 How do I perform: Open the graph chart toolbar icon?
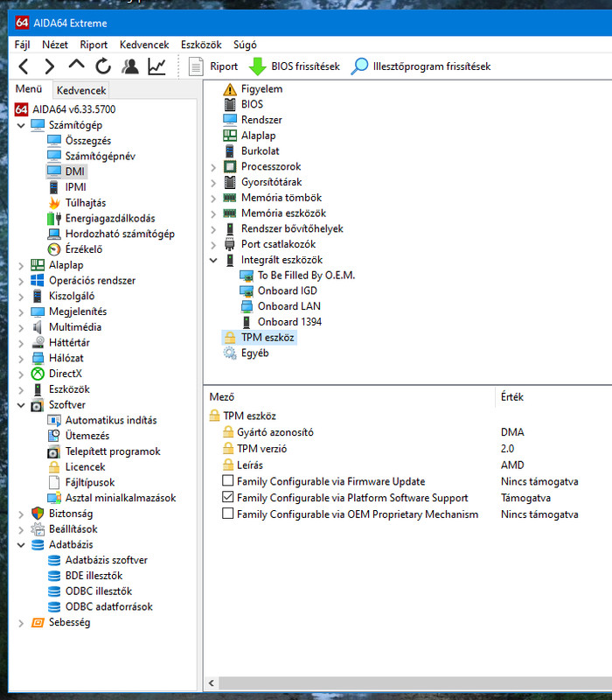pyautogui.click(x=156, y=66)
